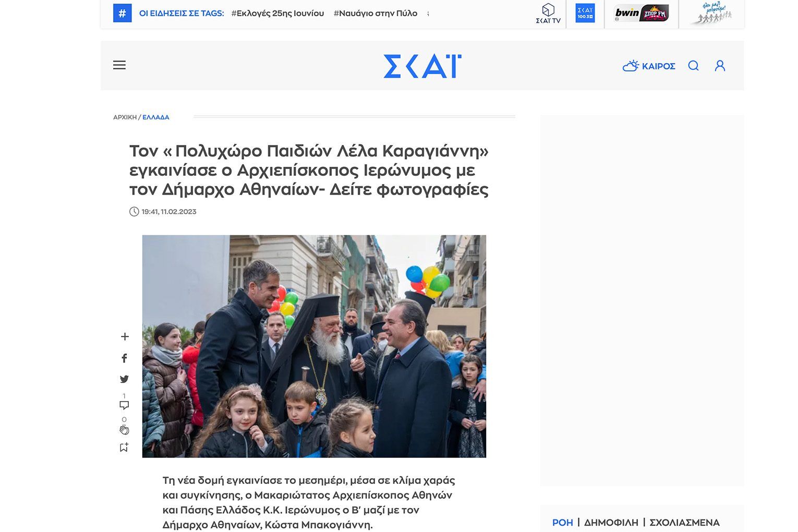Share article via Facebook icon
Screen dimensions: 798x532
124,358
